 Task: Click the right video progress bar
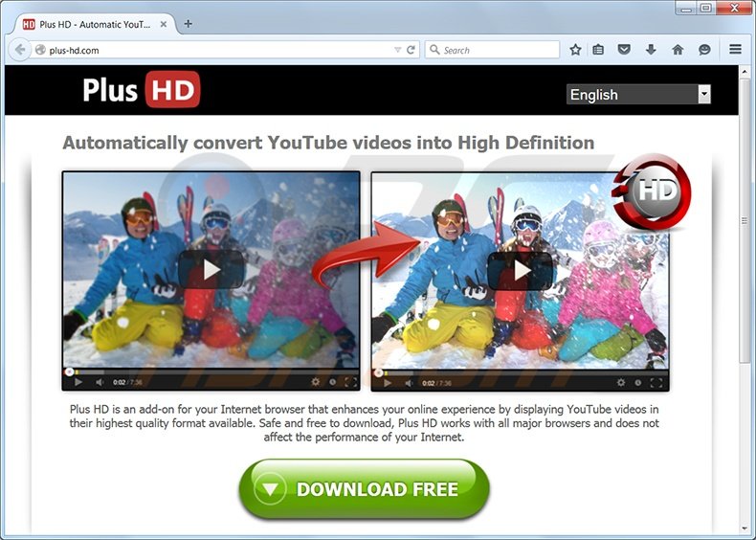click(521, 372)
